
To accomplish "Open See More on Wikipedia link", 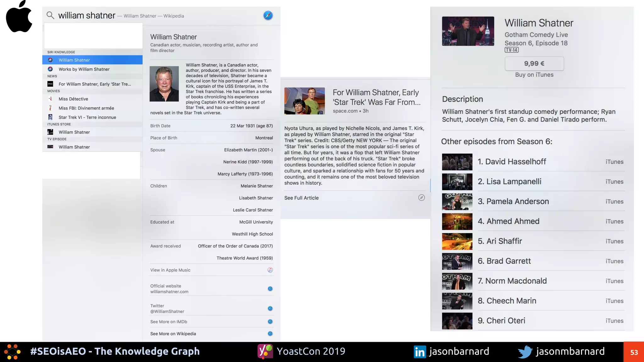I will pos(173,333).
